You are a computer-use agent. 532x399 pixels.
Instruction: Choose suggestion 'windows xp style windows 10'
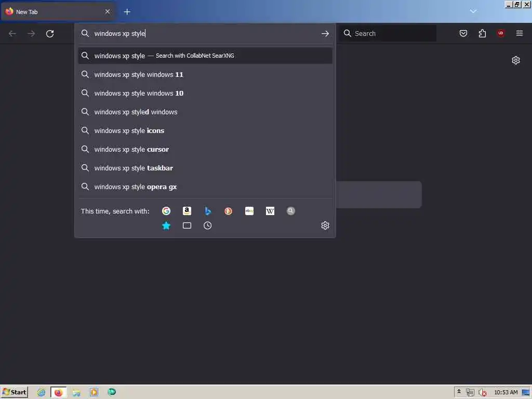205,93
